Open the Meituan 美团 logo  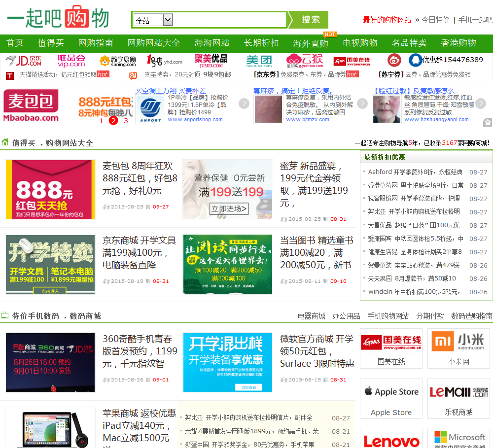pyautogui.click(x=259, y=61)
